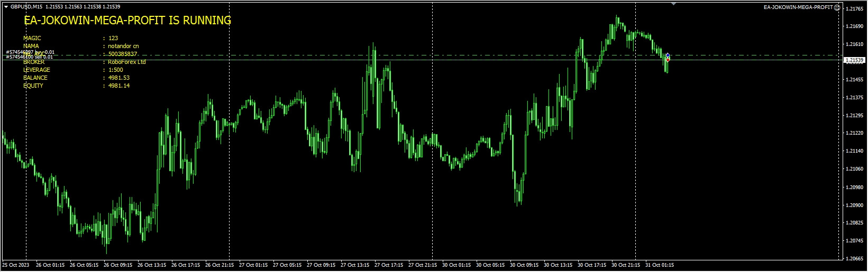The image size is (868, 272).
Task: Click the 30 Oct 17:15 time axis label
Action: tap(592, 265)
